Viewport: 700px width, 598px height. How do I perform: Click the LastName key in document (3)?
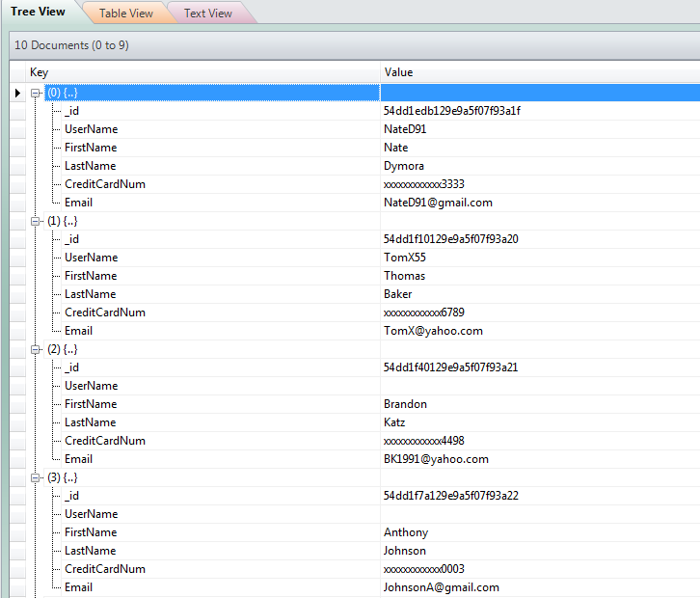pos(91,550)
